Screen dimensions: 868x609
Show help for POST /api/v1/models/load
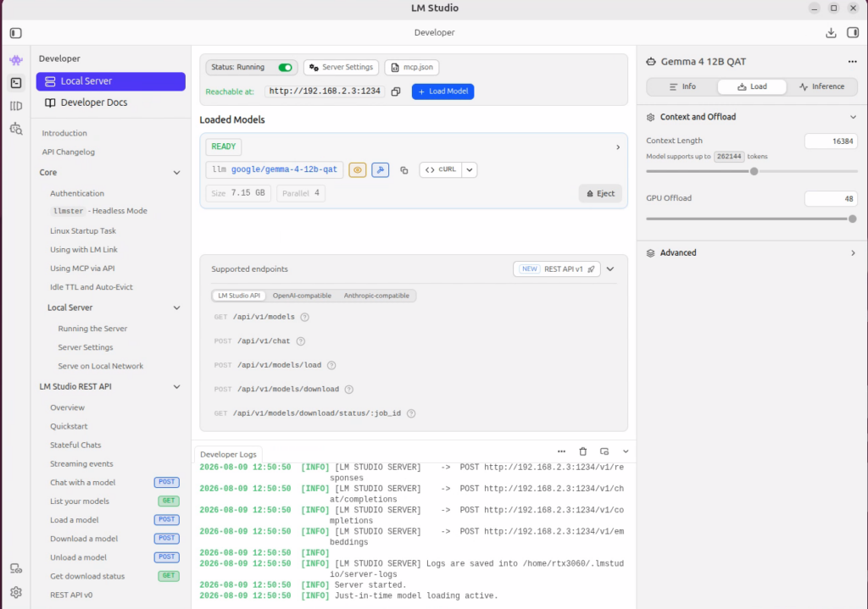coord(331,365)
